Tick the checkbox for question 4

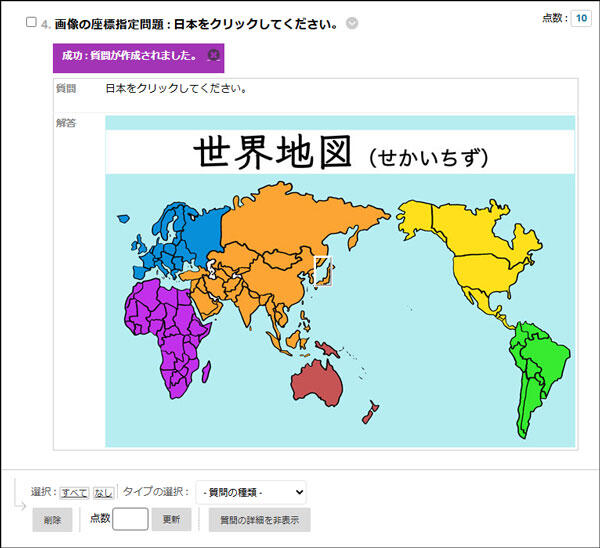[31, 22]
